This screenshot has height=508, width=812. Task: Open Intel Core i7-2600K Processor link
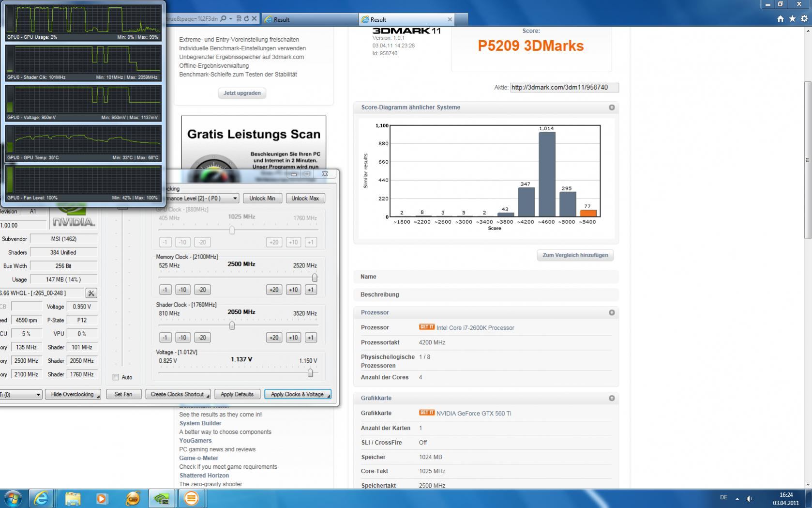point(475,328)
